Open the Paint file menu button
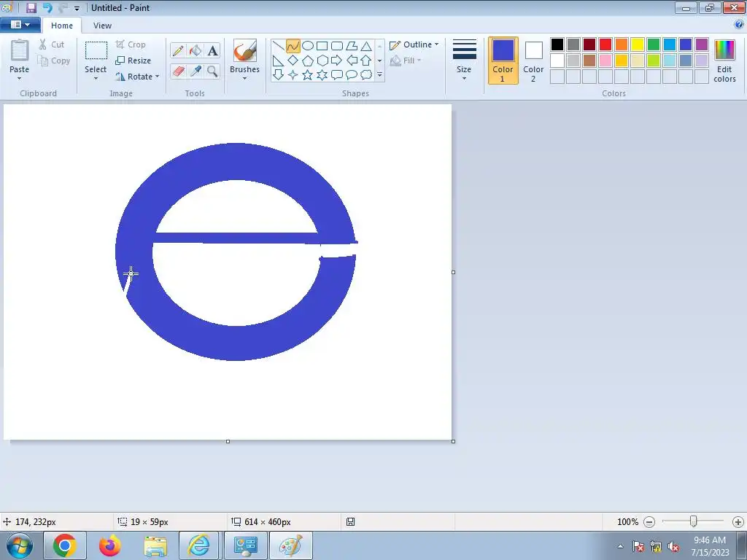This screenshot has width=747, height=560. click(x=20, y=25)
